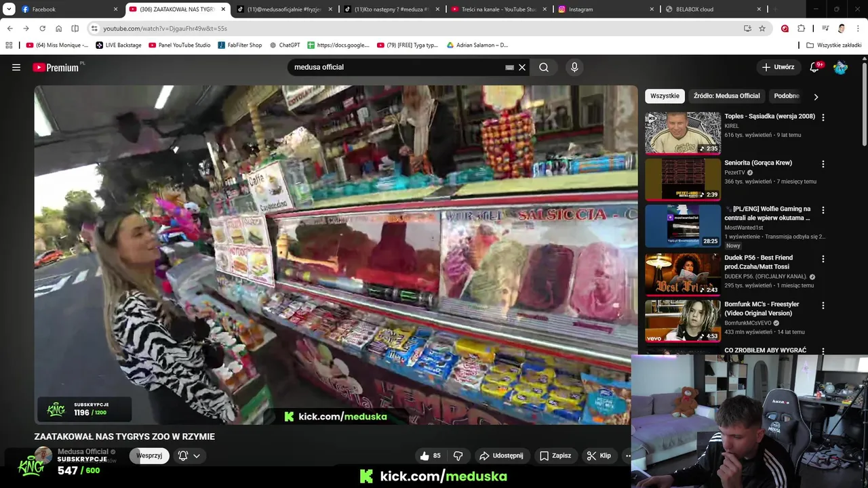Bookmark this page with the star icon
Viewport: 868px width, 488px height.
[762, 28]
